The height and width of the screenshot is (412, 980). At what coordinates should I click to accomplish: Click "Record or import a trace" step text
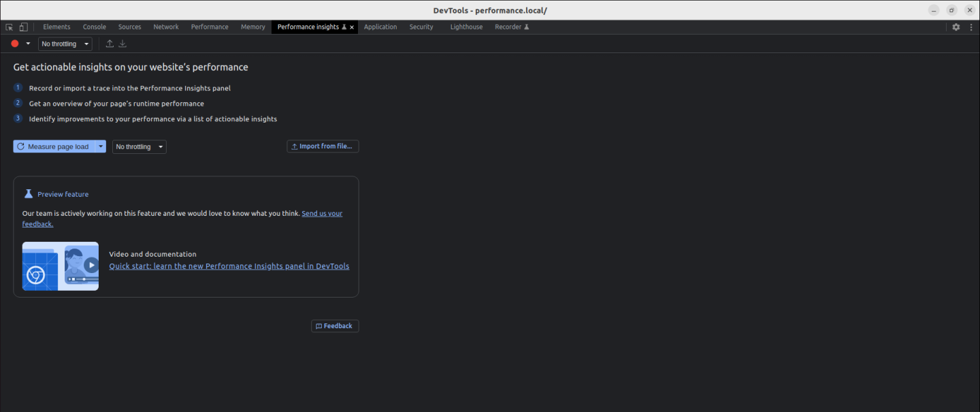tap(130, 89)
